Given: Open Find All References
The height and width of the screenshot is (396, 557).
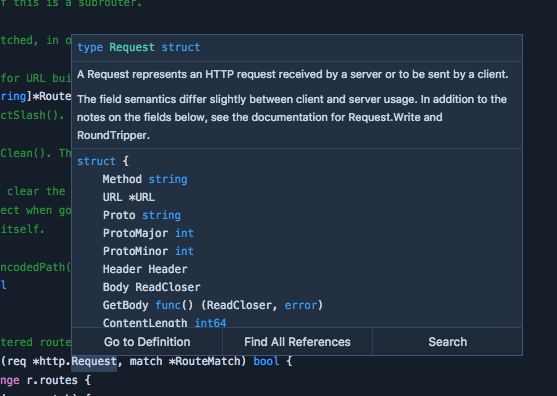Looking at the screenshot, I should pyautogui.click(x=297, y=342).
